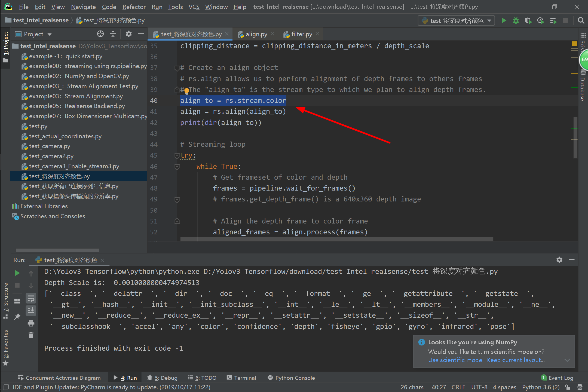Image resolution: width=588 pixels, height=392 pixels.
Task: Click Use scientific mode link
Action: (455, 360)
